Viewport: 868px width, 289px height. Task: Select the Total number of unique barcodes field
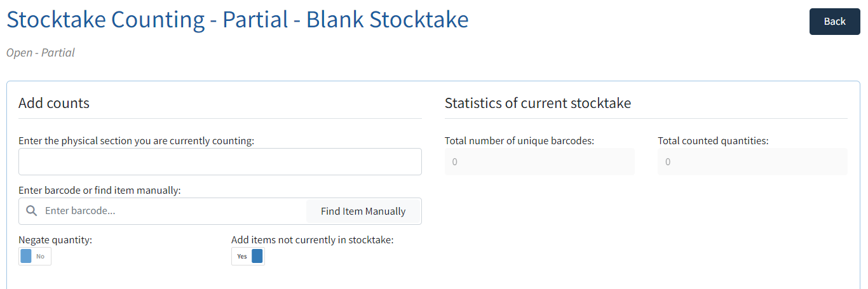click(539, 162)
